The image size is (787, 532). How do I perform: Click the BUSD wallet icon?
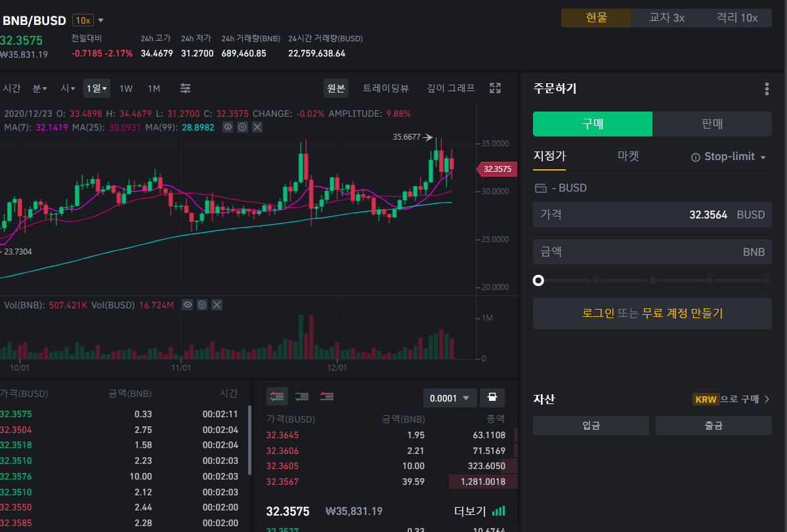coord(541,188)
